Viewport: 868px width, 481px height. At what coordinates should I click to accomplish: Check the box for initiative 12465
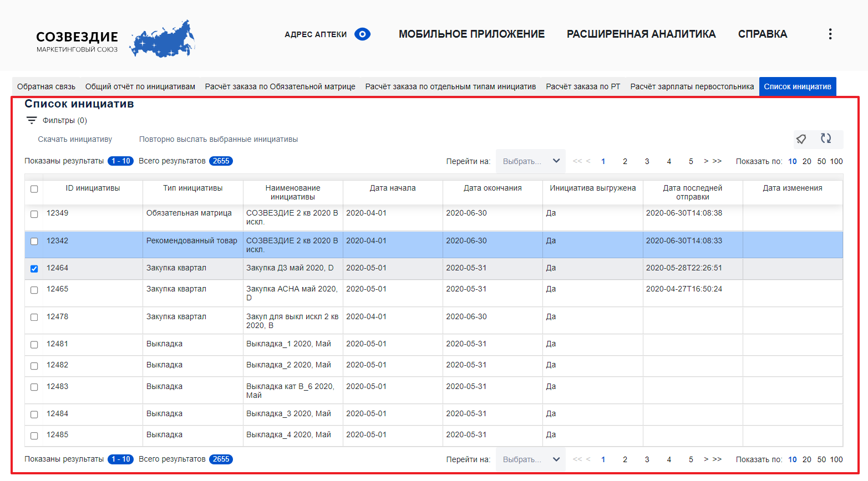click(x=34, y=290)
